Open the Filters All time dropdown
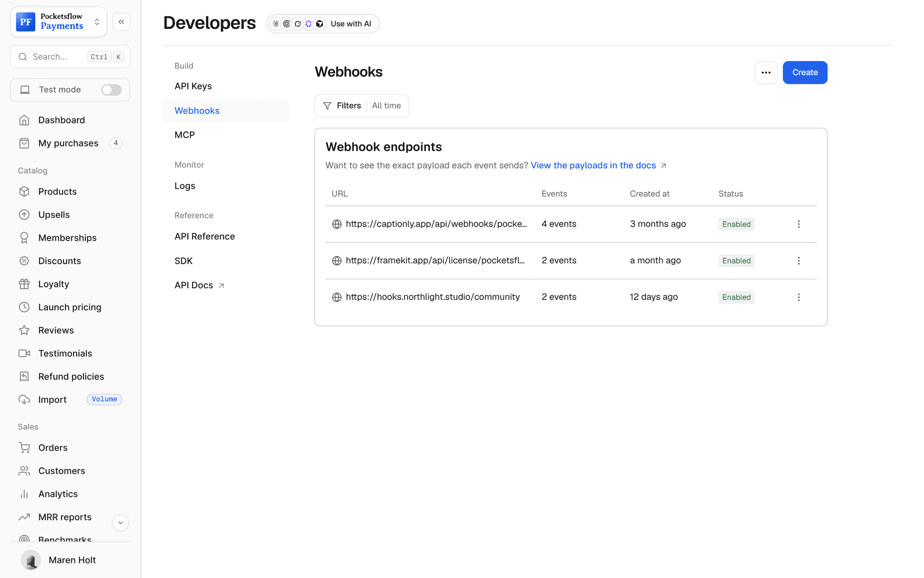Viewport: 924px width, 578px height. tap(362, 106)
